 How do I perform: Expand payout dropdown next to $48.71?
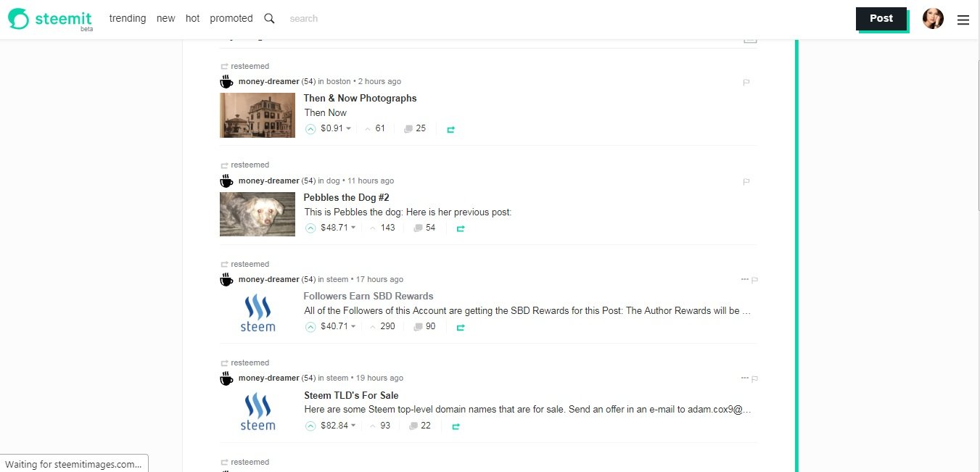click(x=353, y=228)
